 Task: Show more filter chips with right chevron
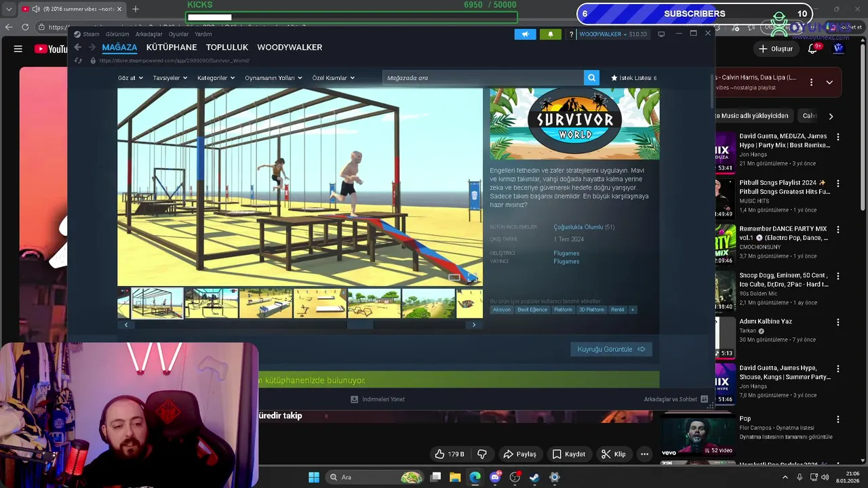point(831,116)
